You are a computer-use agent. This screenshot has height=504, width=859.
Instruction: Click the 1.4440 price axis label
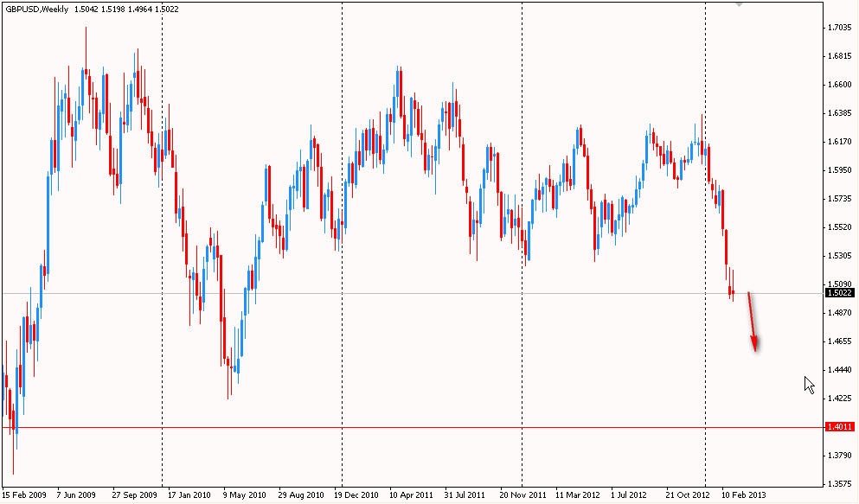839,369
